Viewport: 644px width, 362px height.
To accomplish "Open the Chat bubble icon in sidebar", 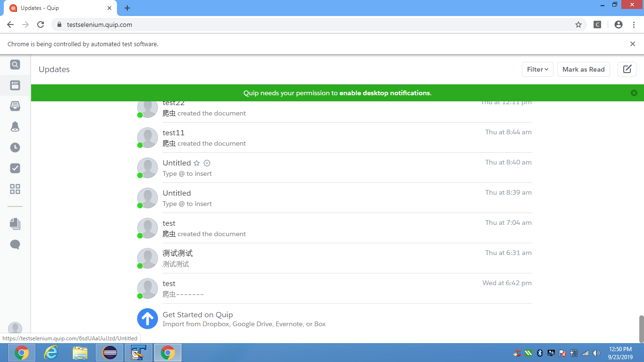I will (15, 245).
